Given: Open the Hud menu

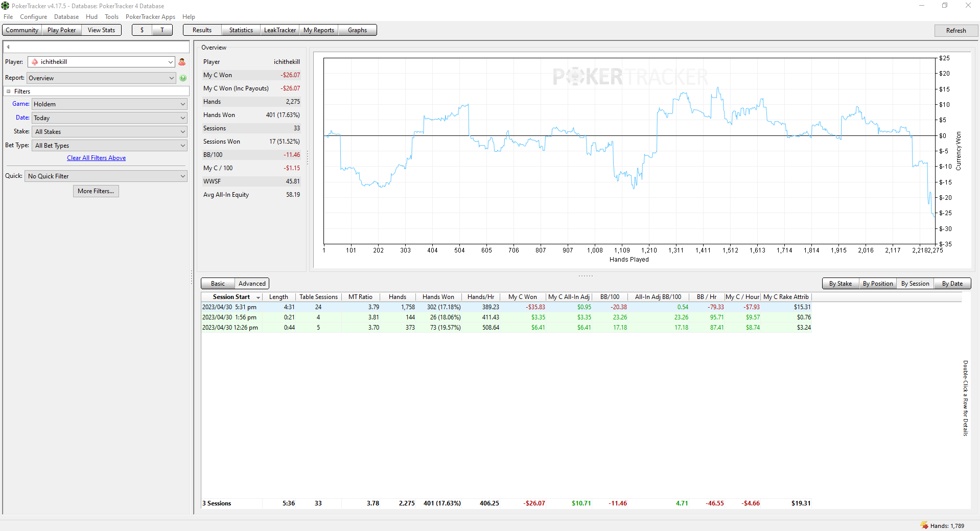Looking at the screenshot, I should pos(91,17).
